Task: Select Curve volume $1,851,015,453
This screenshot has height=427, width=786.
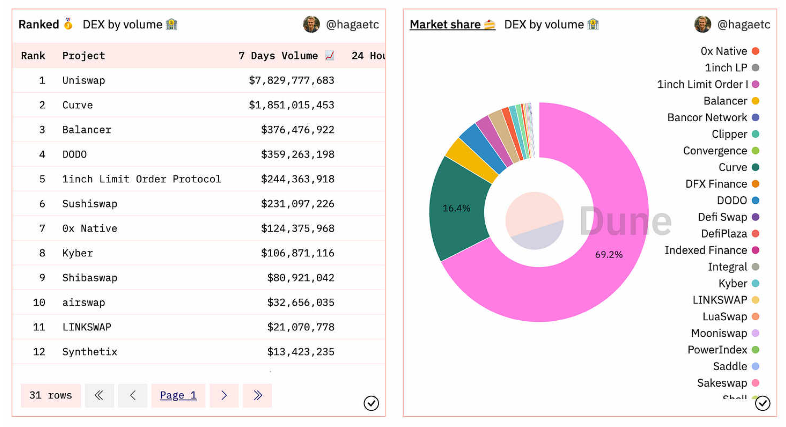Action: click(291, 105)
